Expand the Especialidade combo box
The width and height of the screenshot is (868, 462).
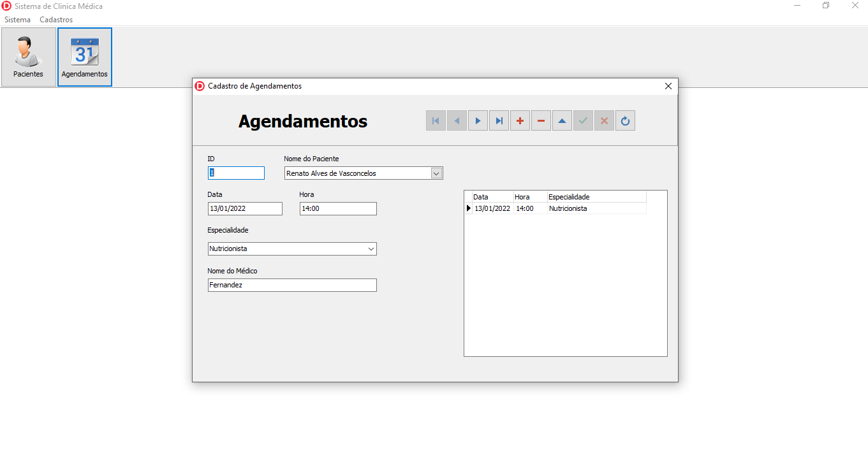click(x=371, y=249)
